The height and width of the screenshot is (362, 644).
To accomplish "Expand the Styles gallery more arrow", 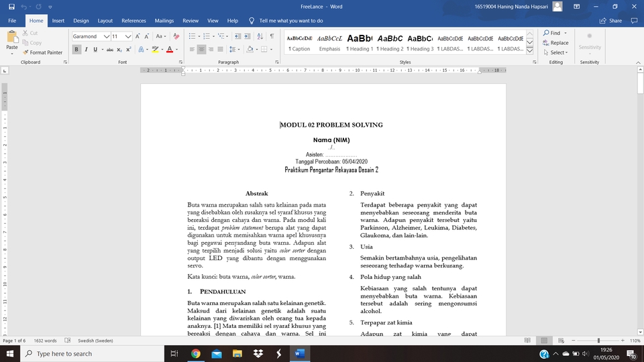I will click(x=530, y=51).
